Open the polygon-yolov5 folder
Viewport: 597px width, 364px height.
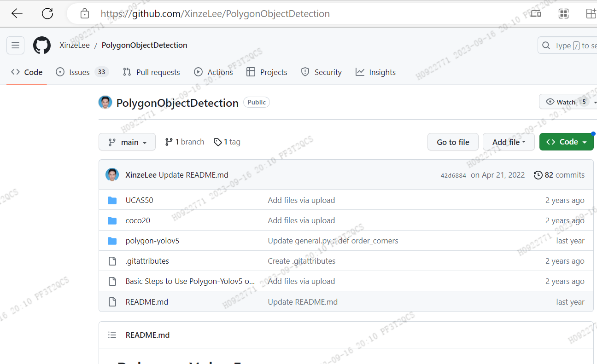click(x=152, y=241)
